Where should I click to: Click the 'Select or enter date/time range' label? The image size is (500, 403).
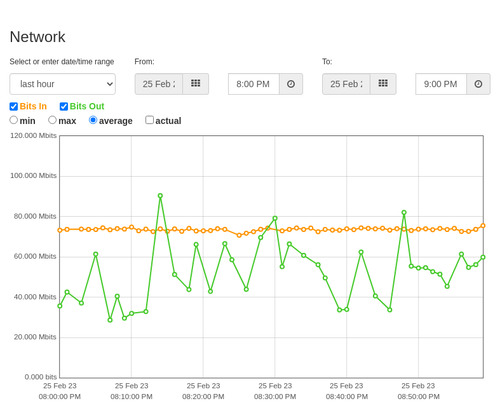point(62,62)
